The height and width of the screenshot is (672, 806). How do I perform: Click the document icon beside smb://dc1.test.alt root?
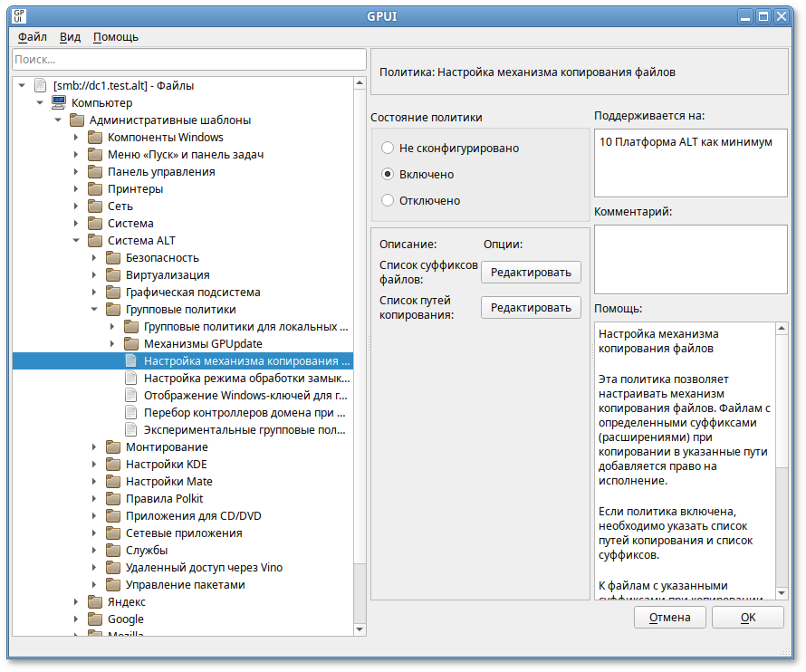[40, 86]
